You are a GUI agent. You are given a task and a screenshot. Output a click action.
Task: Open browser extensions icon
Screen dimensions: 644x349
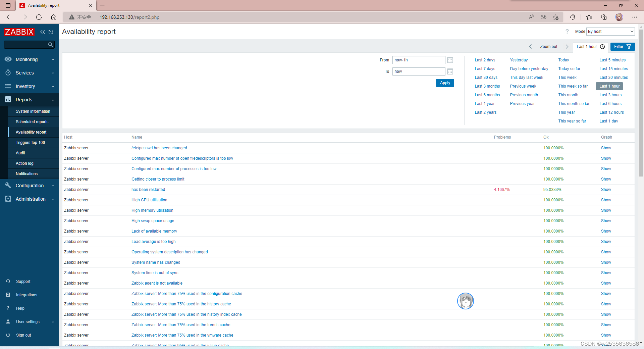(573, 17)
